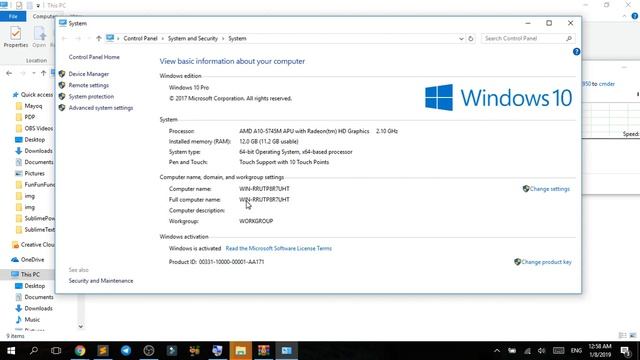Select OneDrive in navigation pane
This screenshot has height=360, width=640.
pos(32,260)
